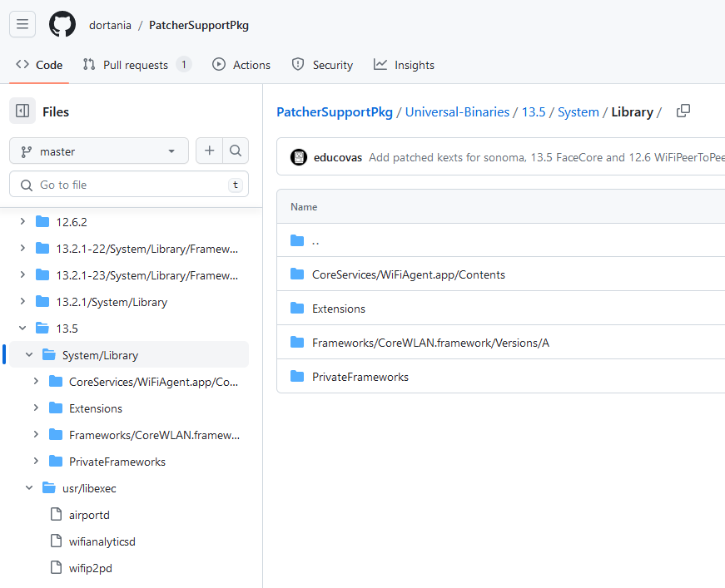Click the Go to file search field
Viewport: 725px width, 588px height.
[x=129, y=185]
